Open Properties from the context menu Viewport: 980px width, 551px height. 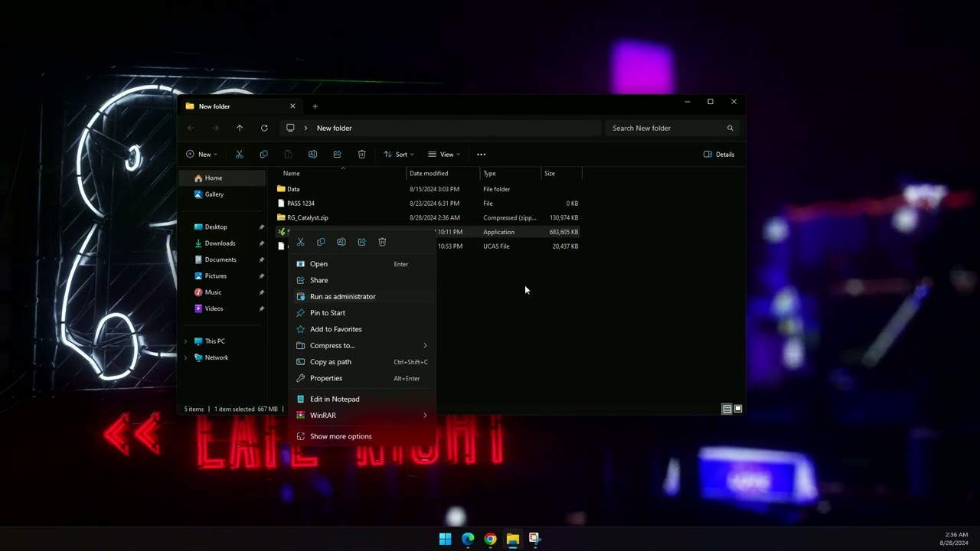click(362, 378)
